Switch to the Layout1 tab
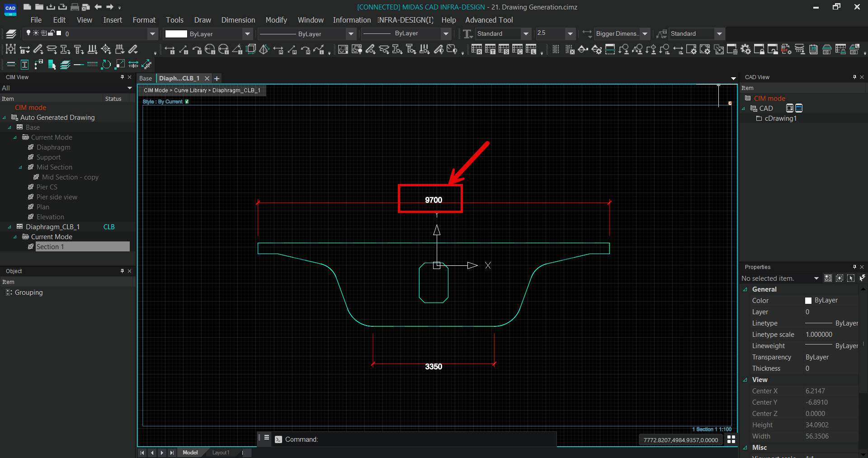Image resolution: width=868 pixels, height=458 pixels. pos(221,453)
